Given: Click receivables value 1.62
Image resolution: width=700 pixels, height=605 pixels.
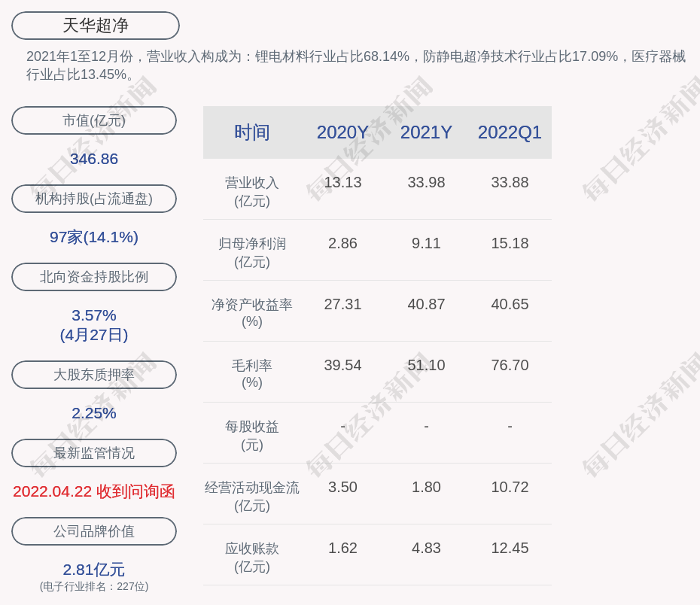Looking at the screenshot, I should tap(343, 549).
